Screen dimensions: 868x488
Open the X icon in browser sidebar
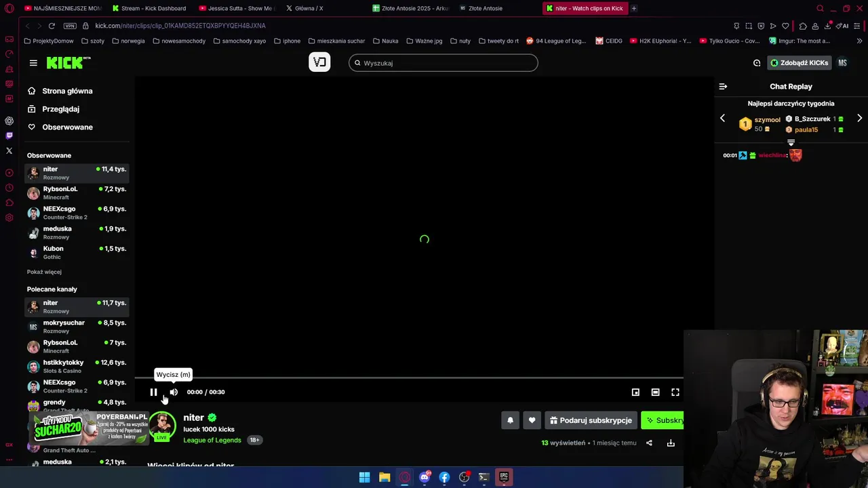click(9, 150)
